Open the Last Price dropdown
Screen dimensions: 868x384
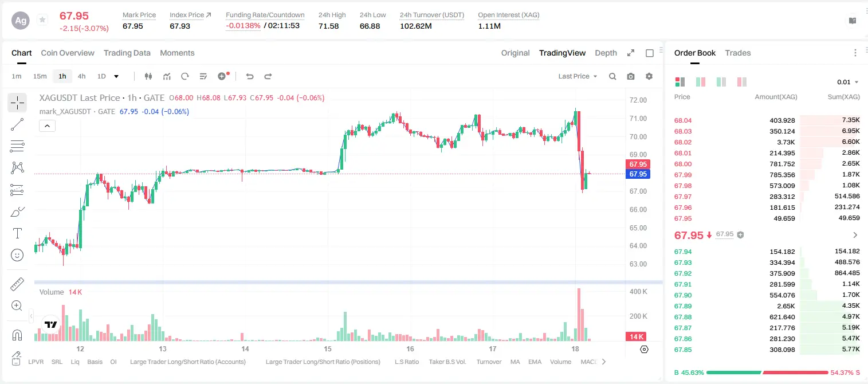(578, 76)
